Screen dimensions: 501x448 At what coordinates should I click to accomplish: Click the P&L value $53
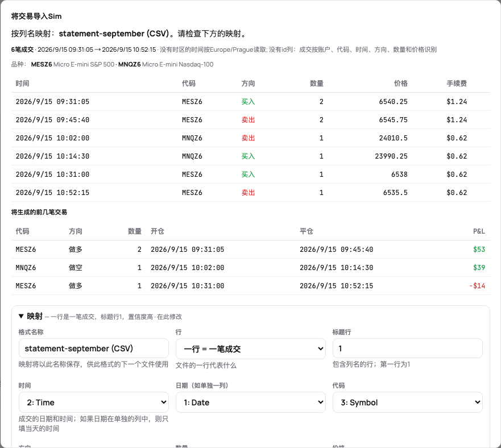click(479, 250)
